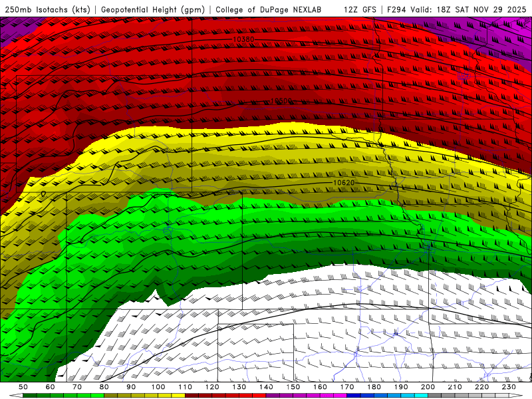Click the 230 kt color scale label
The image size is (532, 399).
tap(509, 387)
